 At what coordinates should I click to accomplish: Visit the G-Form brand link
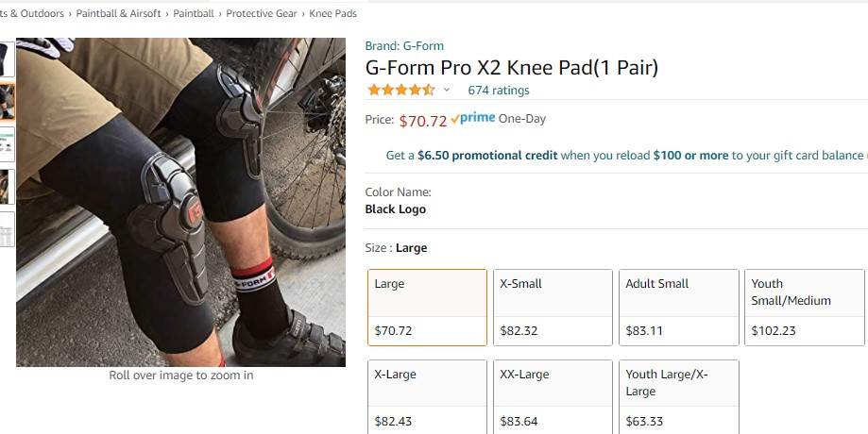coord(404,45)
